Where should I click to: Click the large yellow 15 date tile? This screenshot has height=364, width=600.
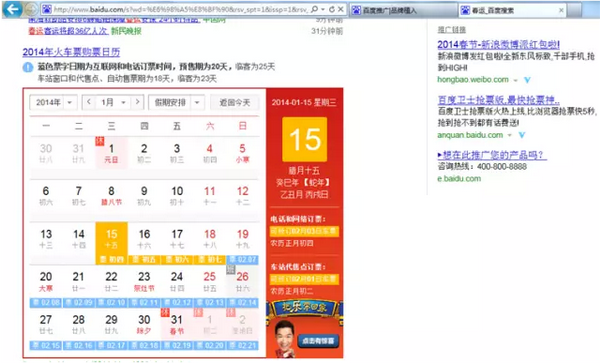pos(305,139)
